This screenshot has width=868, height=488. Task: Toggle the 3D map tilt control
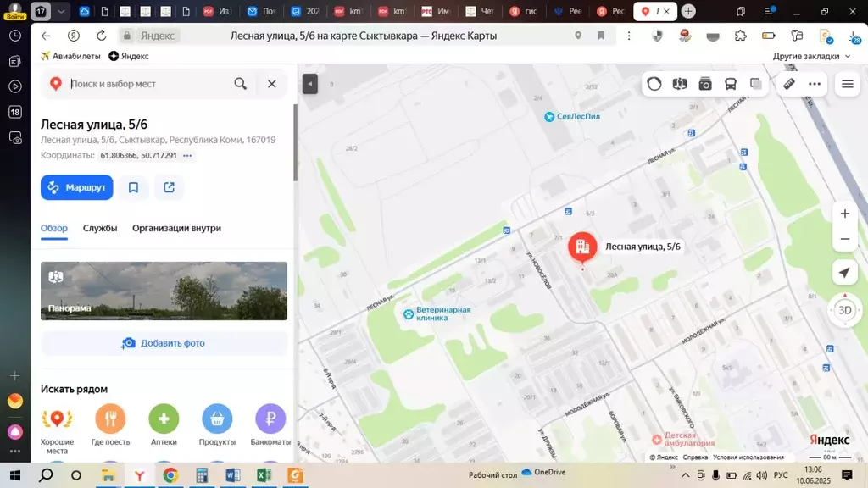(845, 310)
